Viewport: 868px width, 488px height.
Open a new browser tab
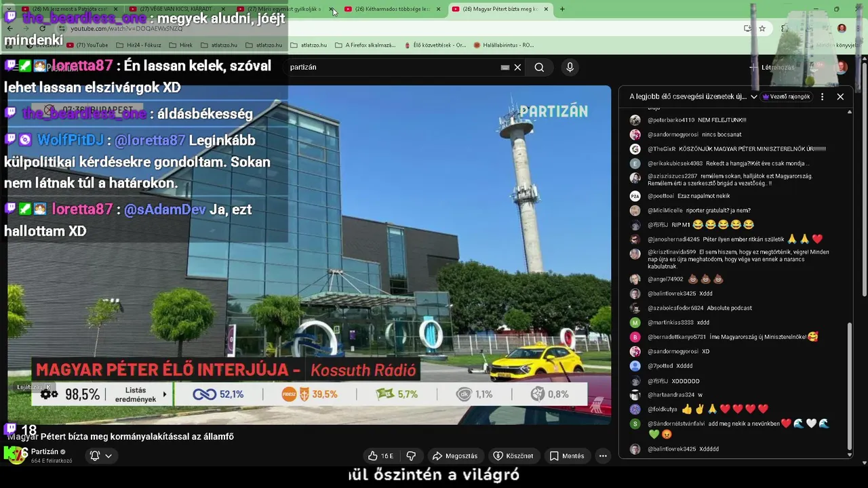point(562,9)
